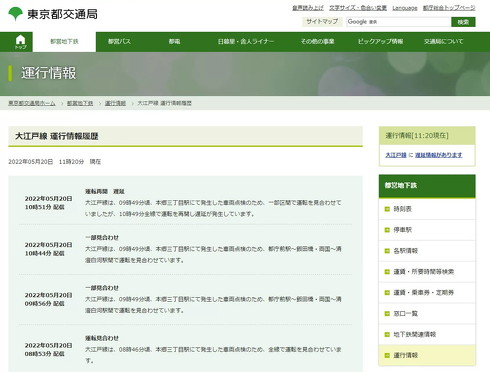Open the 都営バス navigation tab
The width and height of the screenshot is (490, 372).
119,42
